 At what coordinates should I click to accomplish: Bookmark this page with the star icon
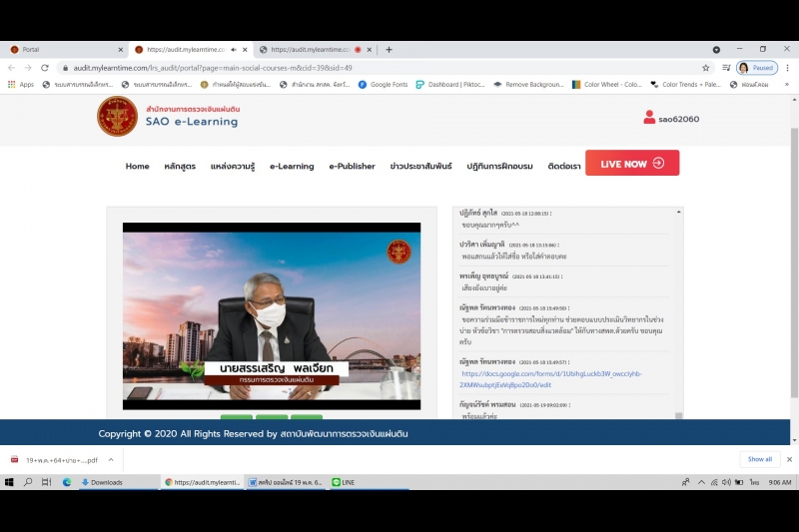pyautogui.click(x=705, y=68)
